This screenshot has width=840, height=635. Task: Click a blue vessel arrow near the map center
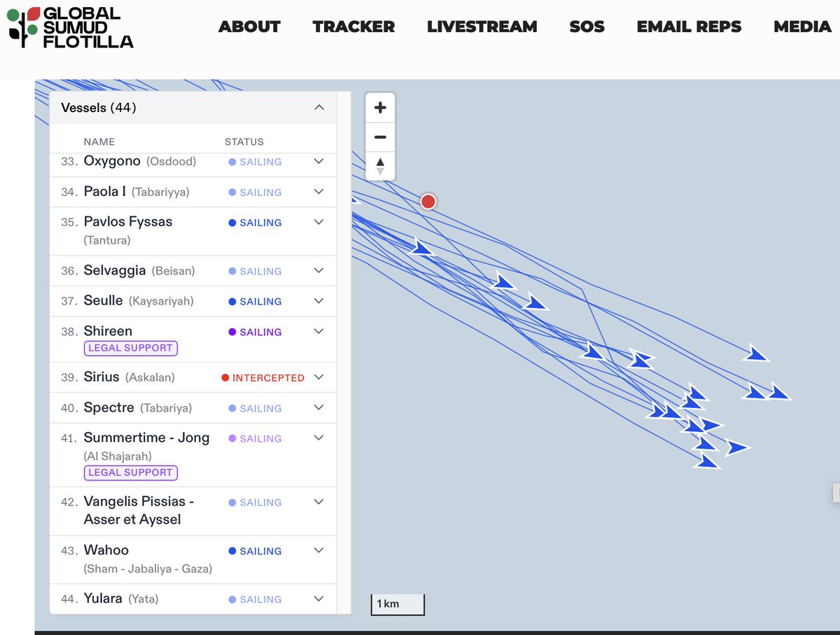pos(594,354)
